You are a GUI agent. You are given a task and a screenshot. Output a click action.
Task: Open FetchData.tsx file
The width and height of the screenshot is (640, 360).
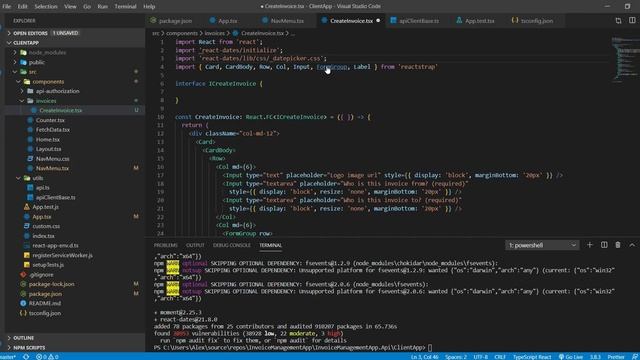(x=53, y=130)
